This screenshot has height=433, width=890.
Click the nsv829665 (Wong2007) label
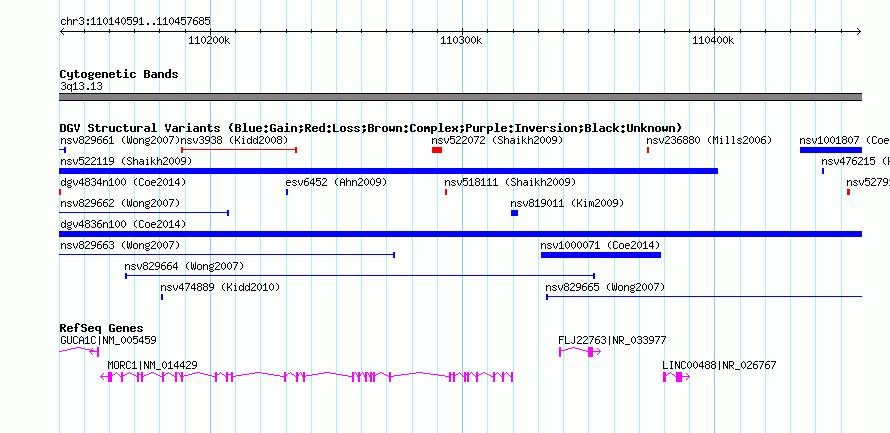[x=605, y=288]
